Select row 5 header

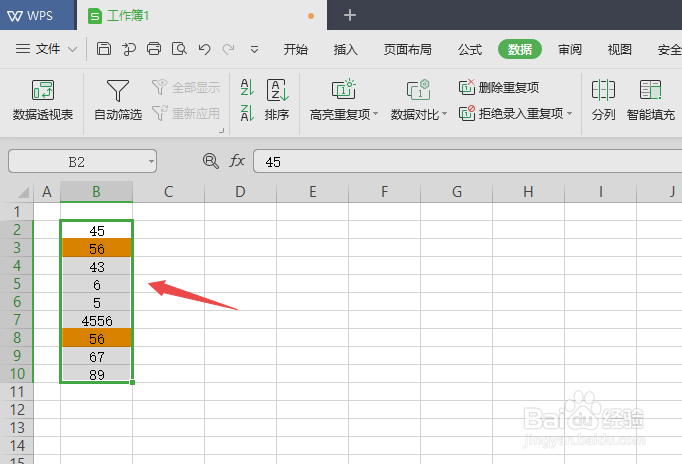[17, 284]
